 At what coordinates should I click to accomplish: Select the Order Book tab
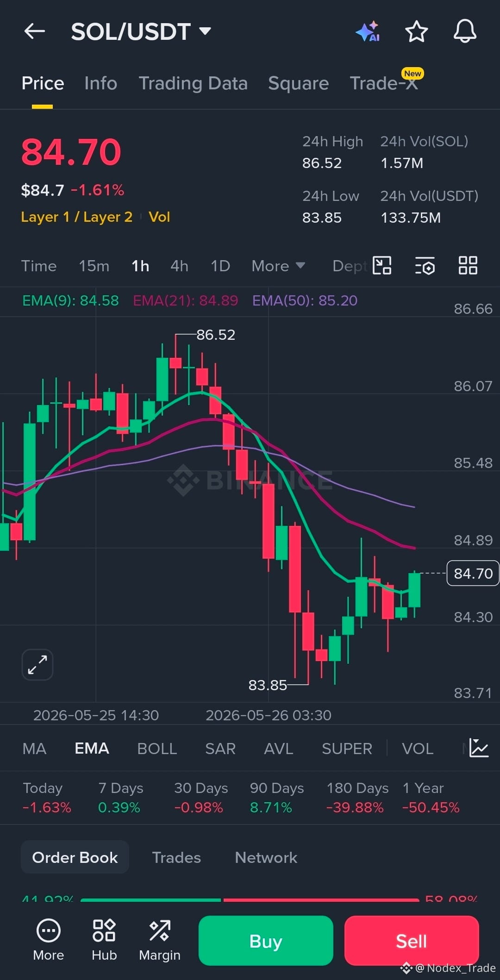point(75,857)
